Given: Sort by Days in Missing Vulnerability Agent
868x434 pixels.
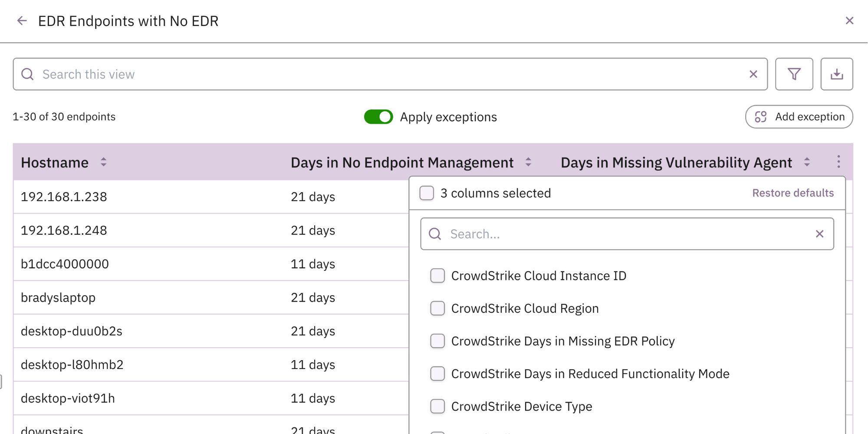Looking at the screenshot, I should click(807, 162).
